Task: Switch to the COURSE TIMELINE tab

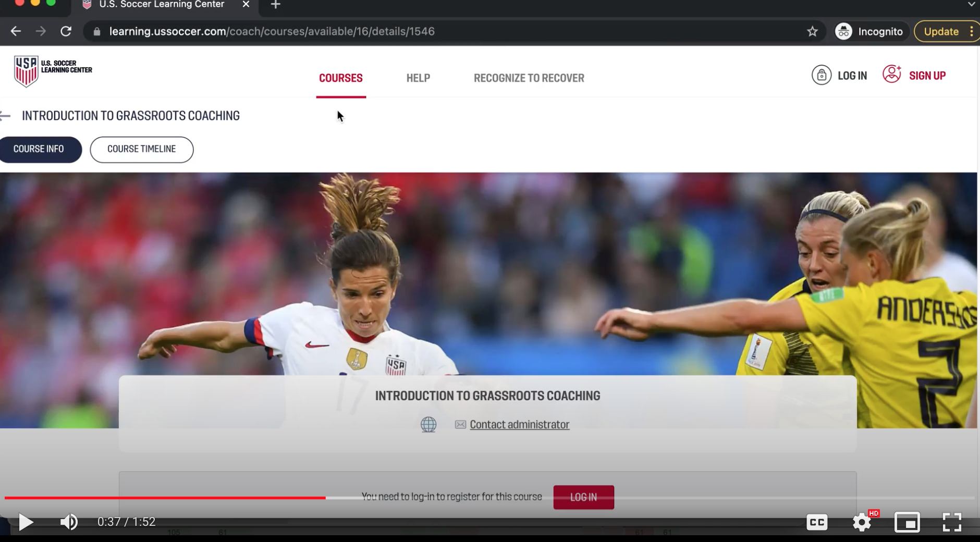Action: pyautogui.click(x=141, y=149)
